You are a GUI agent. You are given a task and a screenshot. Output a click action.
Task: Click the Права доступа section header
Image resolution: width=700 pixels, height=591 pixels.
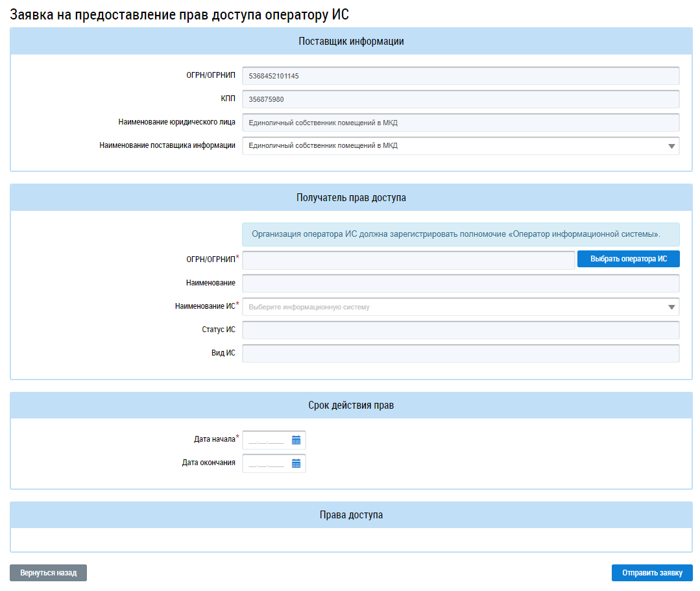coord(351,515)
